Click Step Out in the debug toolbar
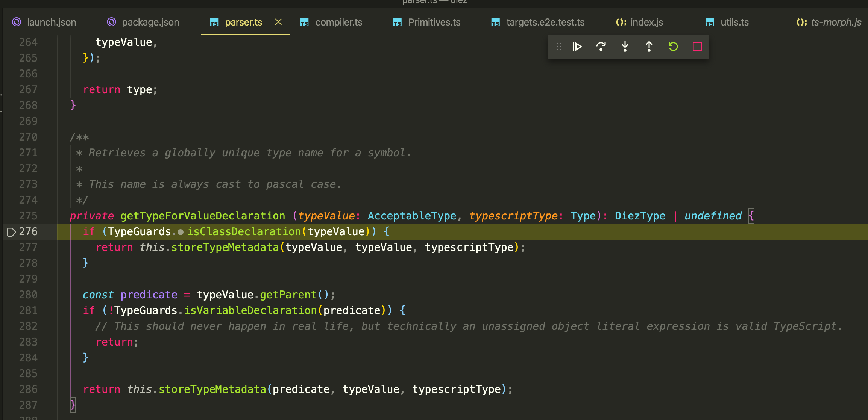Screen dimensions: 868x420 pos(649,47)
